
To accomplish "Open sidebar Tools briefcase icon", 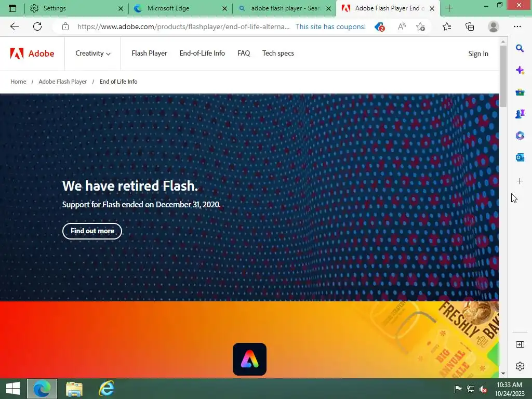I will pos(520,92).
